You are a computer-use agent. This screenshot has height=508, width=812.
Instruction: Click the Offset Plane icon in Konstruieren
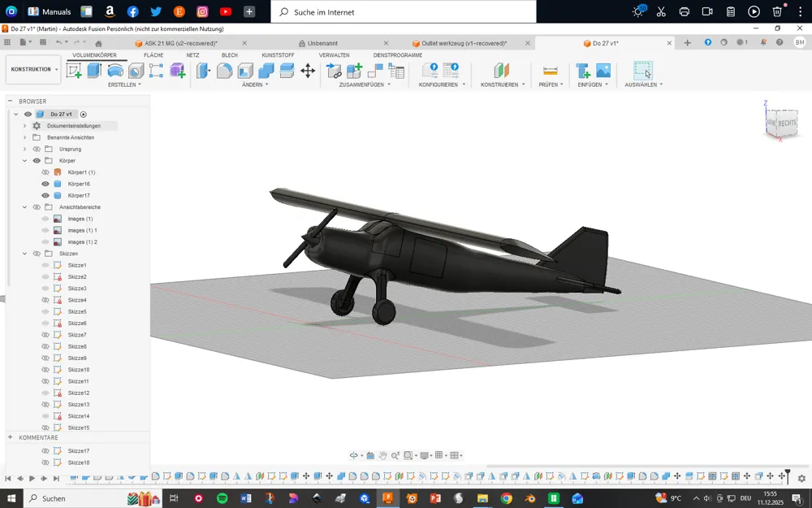[x=501, y=71]
